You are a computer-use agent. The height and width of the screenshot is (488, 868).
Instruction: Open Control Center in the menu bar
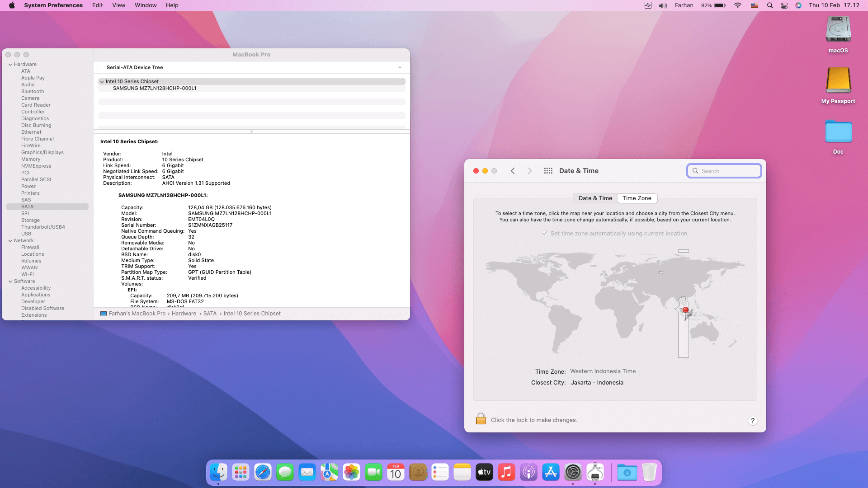[x=784, y=5]
